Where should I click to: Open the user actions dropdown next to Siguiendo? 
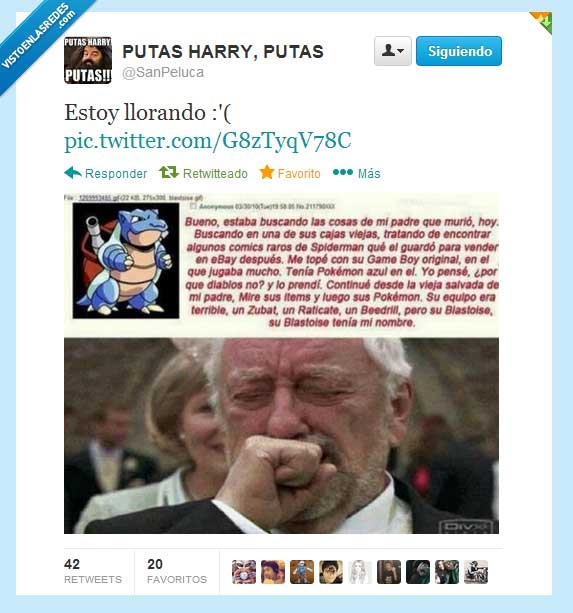[x=392, y=51]
